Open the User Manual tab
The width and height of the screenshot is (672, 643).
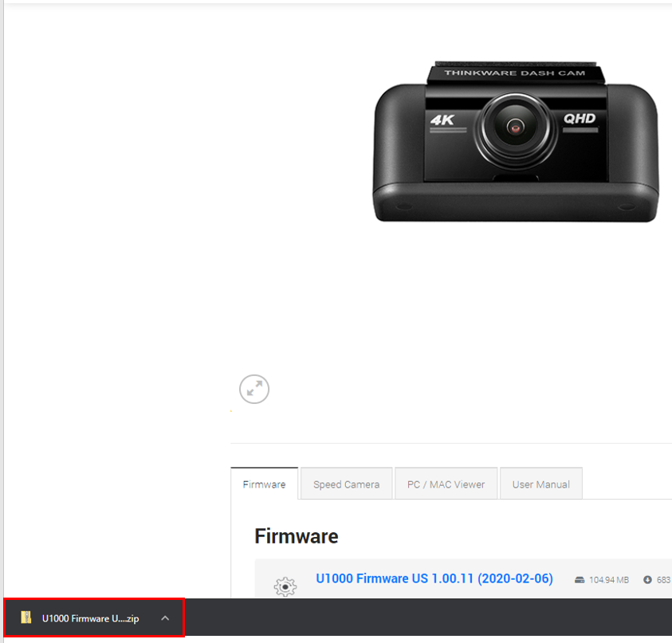(540, 484)
